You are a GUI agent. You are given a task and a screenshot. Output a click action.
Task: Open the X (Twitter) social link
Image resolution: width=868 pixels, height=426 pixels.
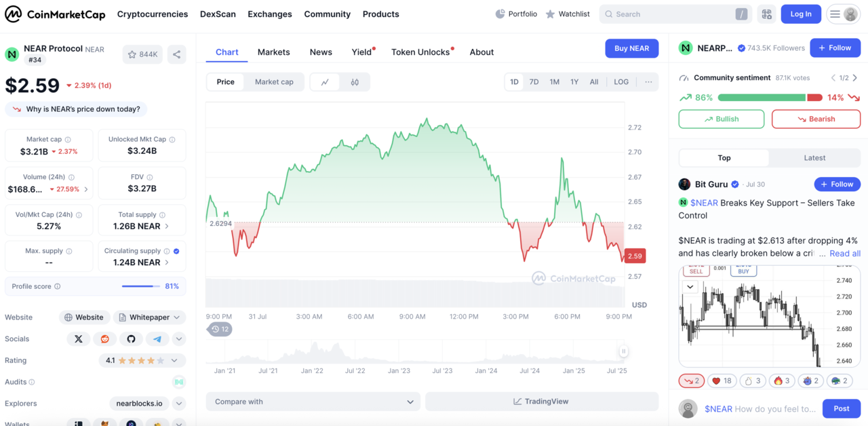[79, 338]
